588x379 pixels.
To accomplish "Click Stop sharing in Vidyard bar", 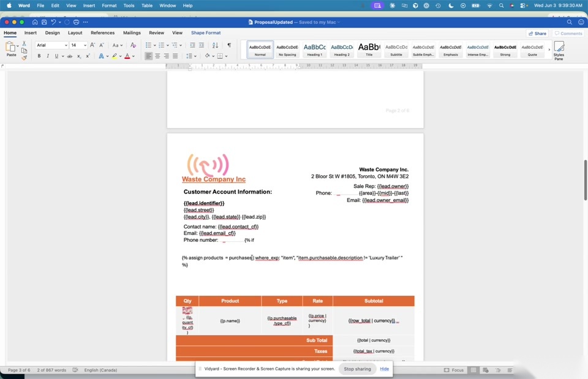I will (357, 369).
